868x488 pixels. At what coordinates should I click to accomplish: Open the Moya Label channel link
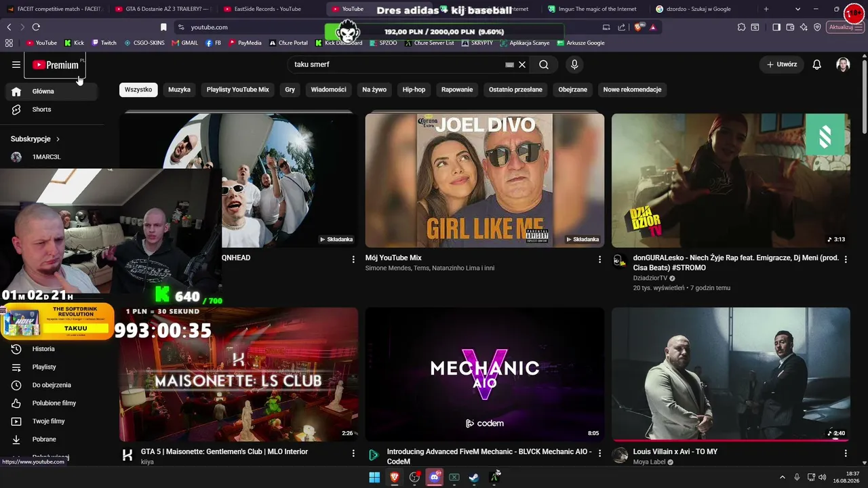click(x=649, y=462)
